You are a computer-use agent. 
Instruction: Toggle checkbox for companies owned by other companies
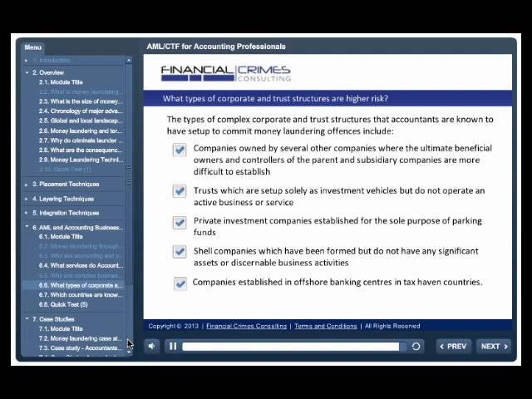tap(180, 150)
